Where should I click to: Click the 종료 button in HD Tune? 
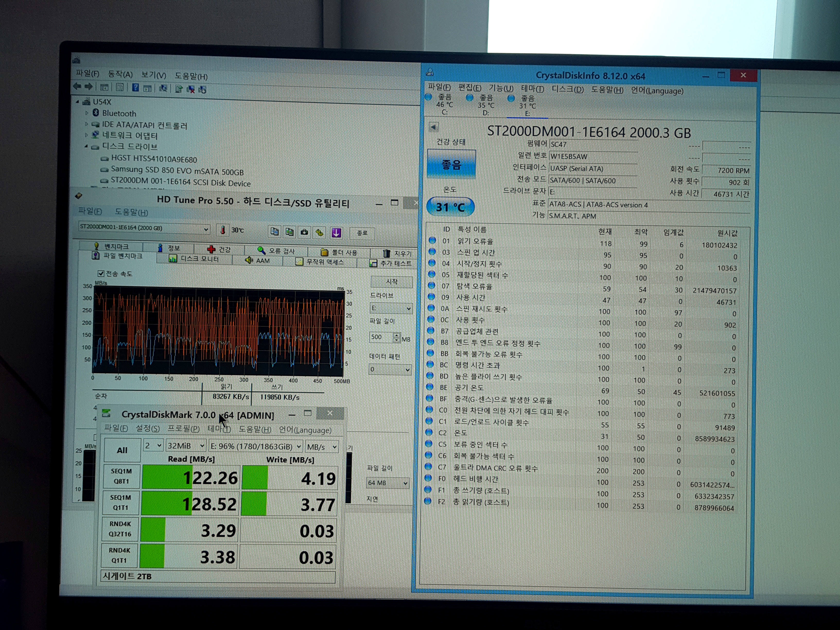(x=362, y=233)
